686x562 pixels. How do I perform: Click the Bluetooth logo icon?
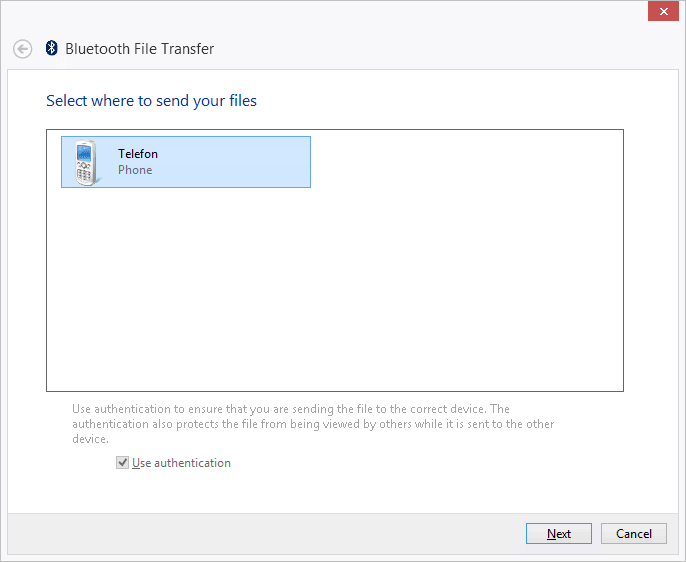click(x=52, y=48)
